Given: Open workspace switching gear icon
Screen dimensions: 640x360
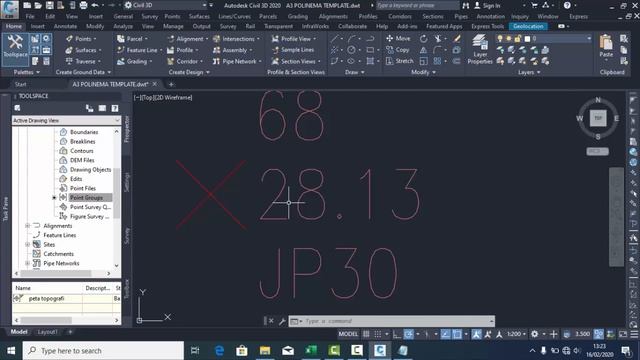Looking at the screenshot, I should (x=534, y=334).
